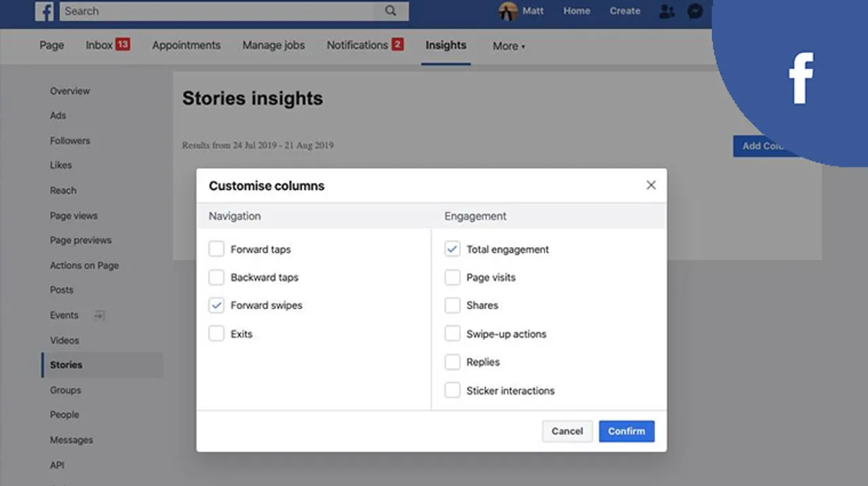Screen dimensions: 868x486
Task: Check the Exits checkbox
Action: (x=216, y=333)
